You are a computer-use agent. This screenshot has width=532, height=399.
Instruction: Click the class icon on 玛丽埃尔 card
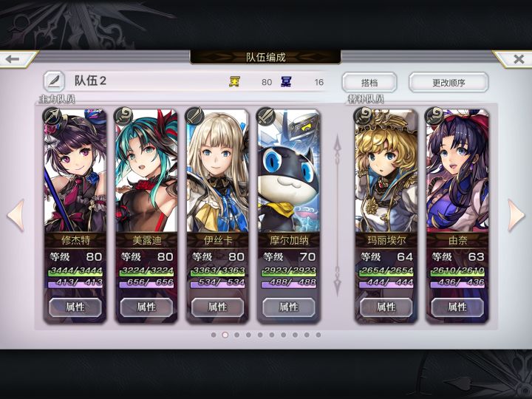coord(364,116)
